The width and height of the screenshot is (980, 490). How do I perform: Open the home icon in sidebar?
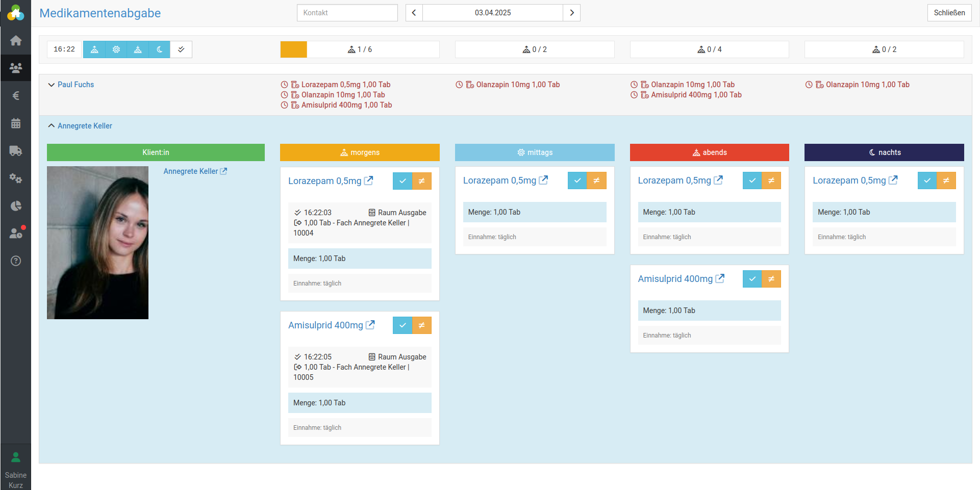point(16,41)
